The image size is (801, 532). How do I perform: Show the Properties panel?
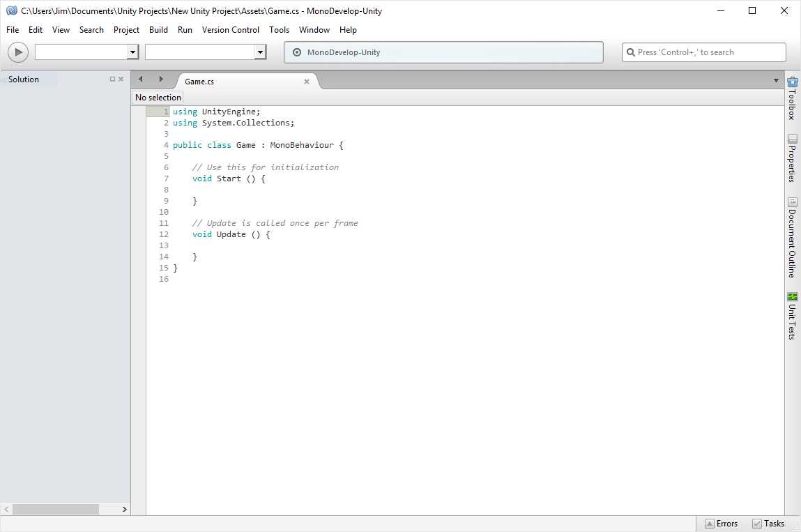[791, 155]
